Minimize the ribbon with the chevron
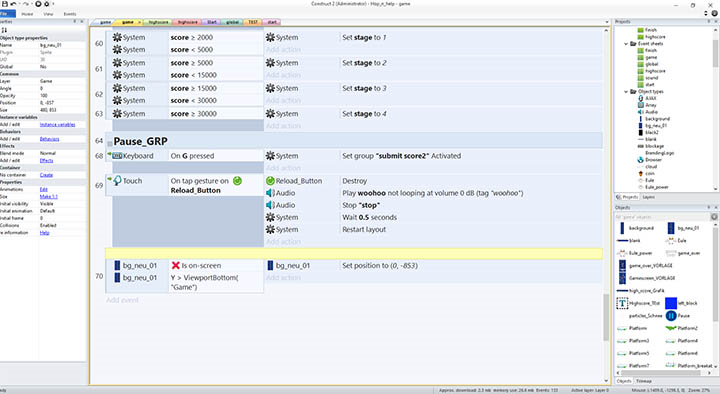The height and width of the screenshot is (394, 720). coord(706,13)
